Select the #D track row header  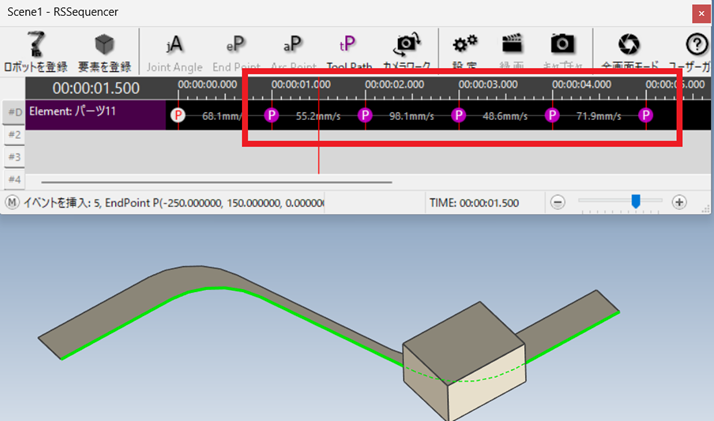[x=14, y=112]
